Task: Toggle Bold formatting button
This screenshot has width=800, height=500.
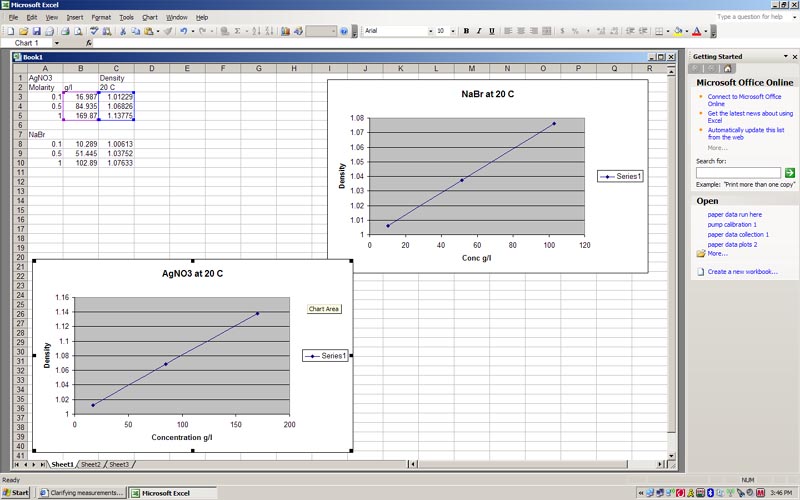Action: pos(466,31)
